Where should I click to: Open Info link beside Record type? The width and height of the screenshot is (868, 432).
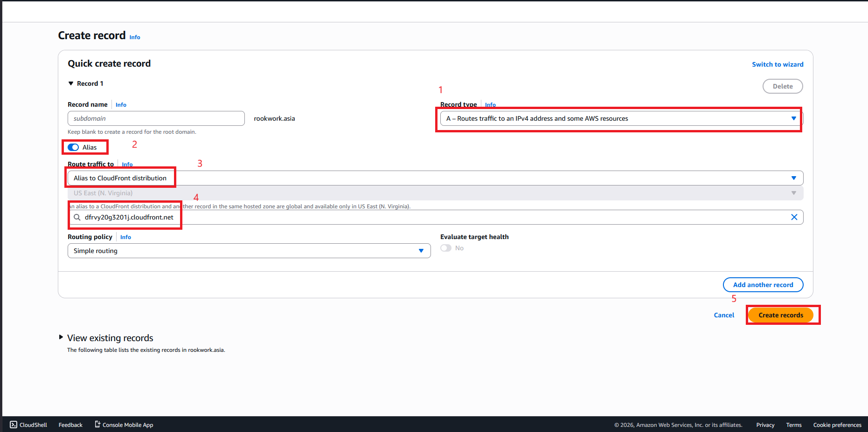coord(490,105)
